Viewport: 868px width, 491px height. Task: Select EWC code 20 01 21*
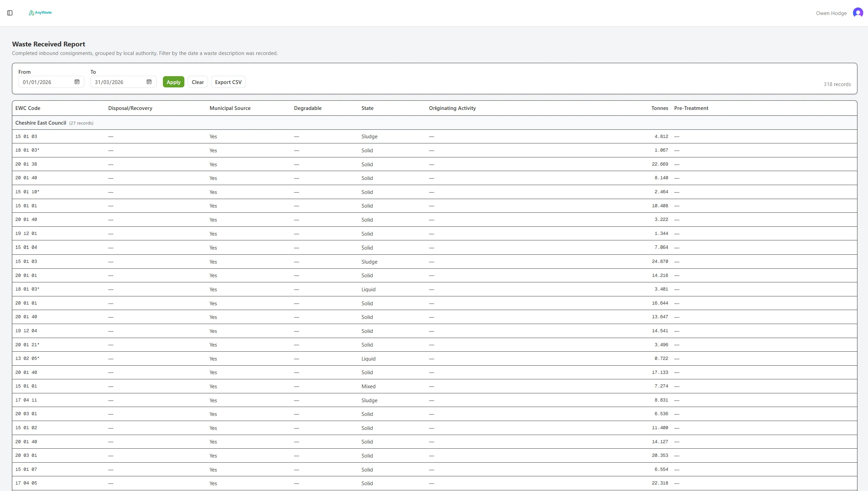27,345
